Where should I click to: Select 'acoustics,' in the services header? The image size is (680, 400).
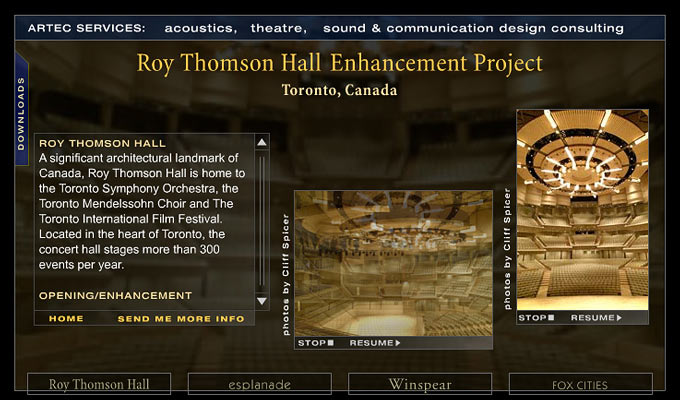coord(201,28)
